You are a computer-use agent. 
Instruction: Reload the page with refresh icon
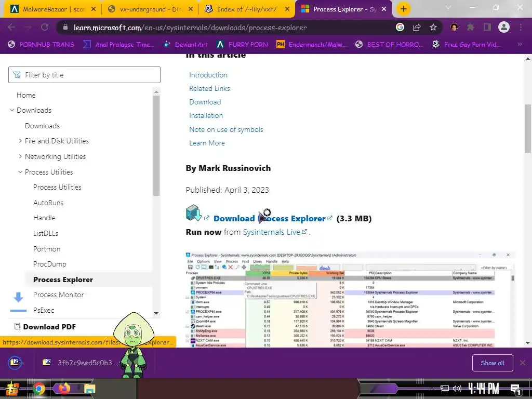click(45, 28)
